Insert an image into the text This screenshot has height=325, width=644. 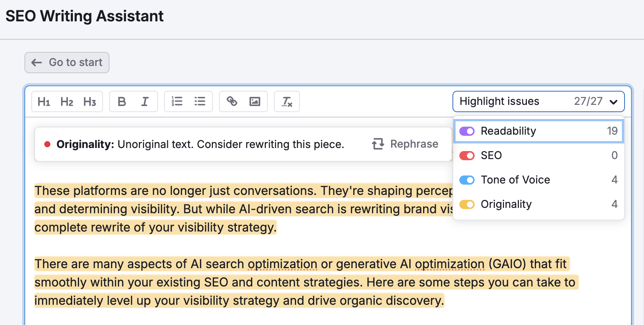[254, 101]
